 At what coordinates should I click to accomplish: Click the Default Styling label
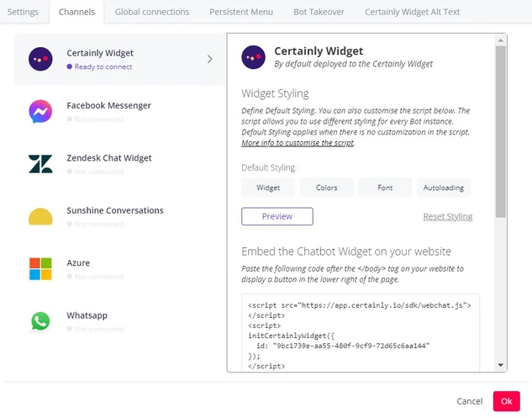pyautogui.click(x=269, y=167)
